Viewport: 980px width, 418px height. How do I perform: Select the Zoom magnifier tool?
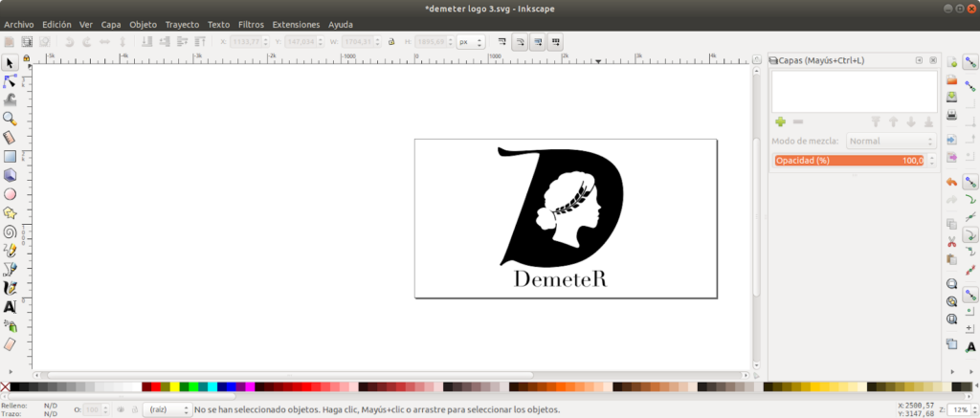(x=10, y=119)
